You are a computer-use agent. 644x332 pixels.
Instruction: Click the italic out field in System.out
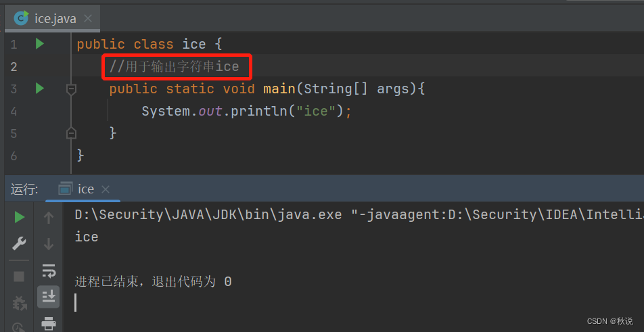point(210,111)
